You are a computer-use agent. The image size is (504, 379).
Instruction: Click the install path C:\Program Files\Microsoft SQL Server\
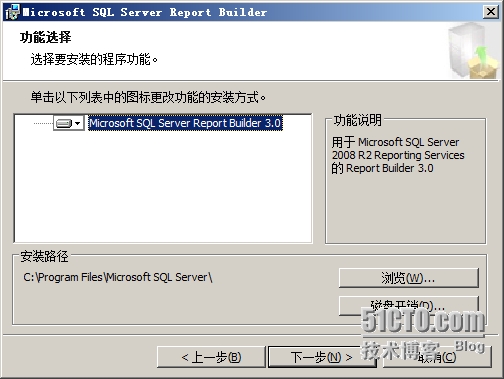tap(118, 277)
